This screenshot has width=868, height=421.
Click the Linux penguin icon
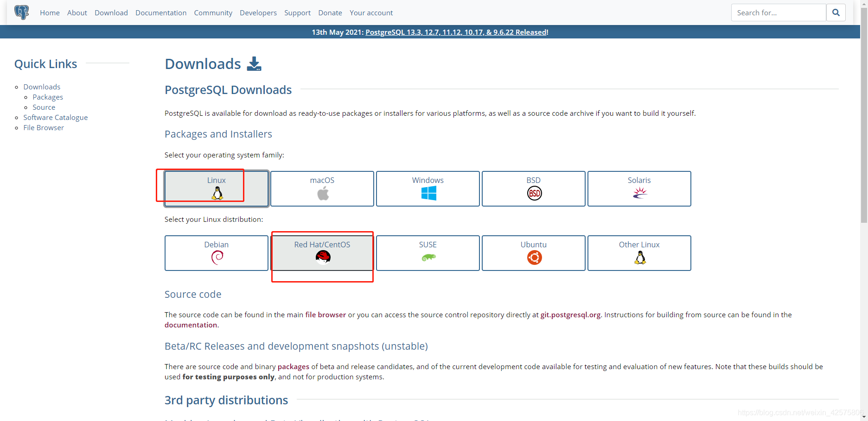click(217, 193)
